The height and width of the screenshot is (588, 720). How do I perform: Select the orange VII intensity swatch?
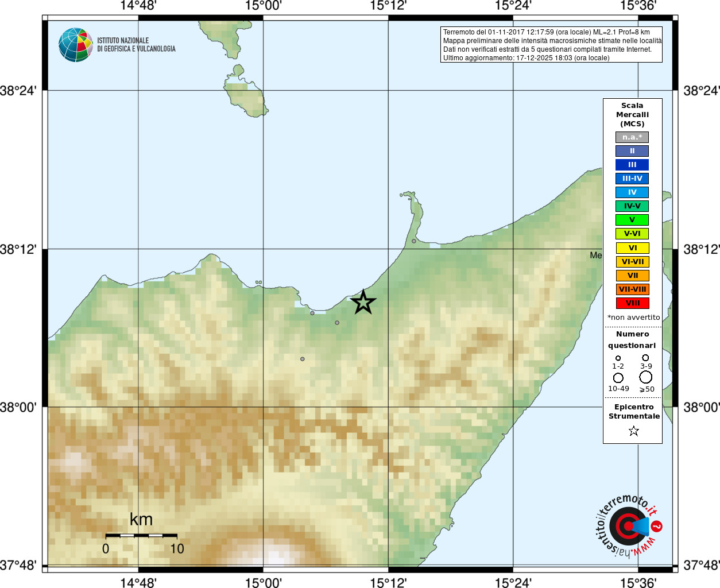coord(632,276)
